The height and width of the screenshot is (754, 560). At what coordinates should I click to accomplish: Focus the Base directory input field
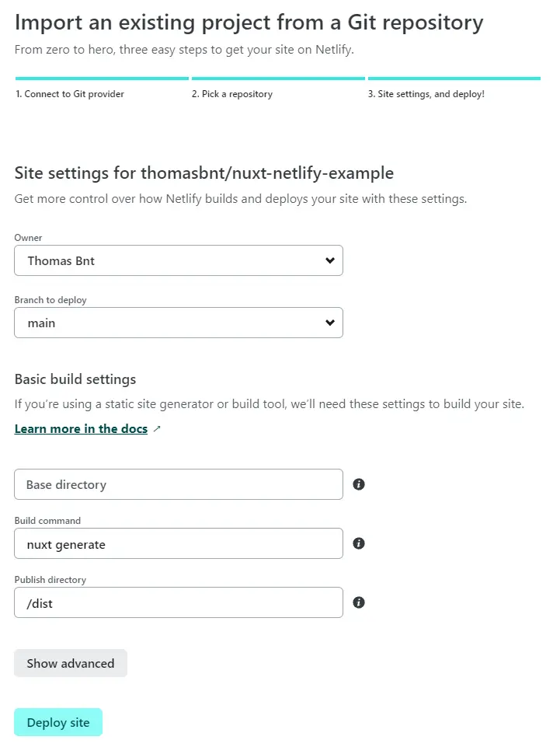coord(178,484)
